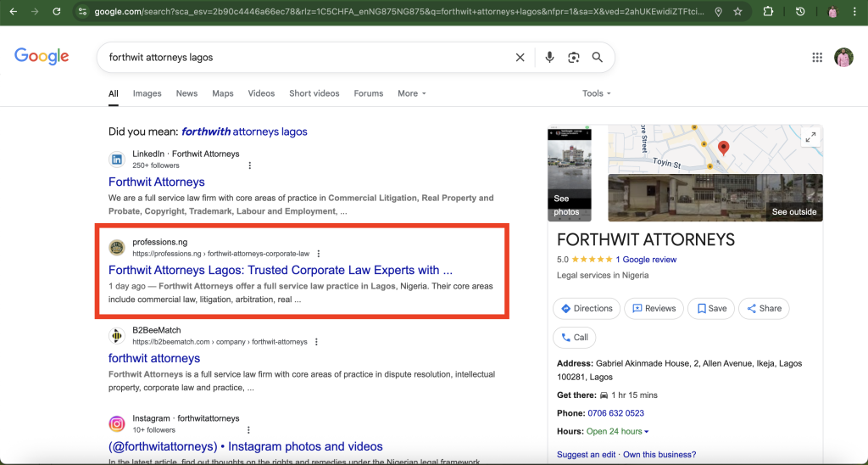Click Own this business link
Screen dimensions: 868x465
(x=659, y=455)
